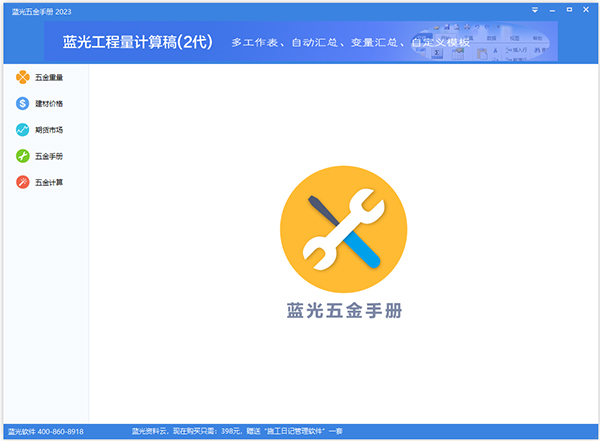Open 五金计算 sidebar label

pyautogui.click(x=49, y=183)
